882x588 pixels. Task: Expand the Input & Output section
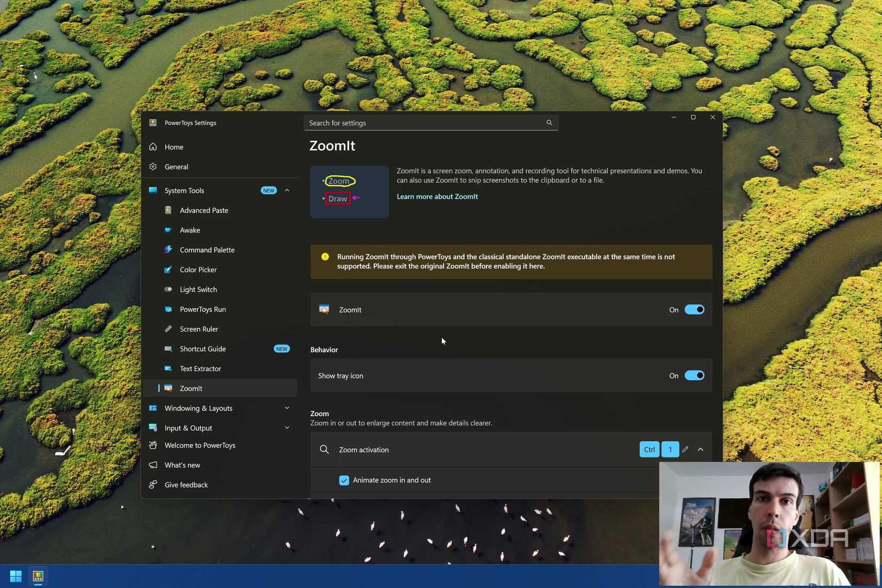point(287,428)
